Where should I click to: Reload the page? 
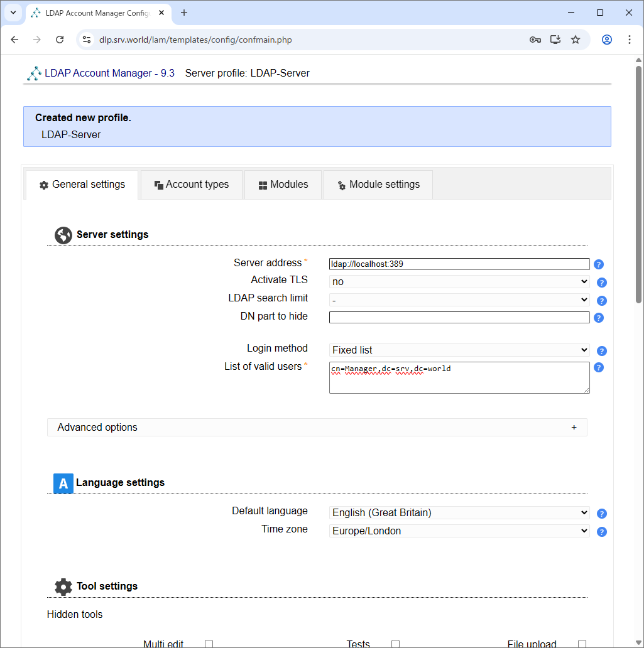(x=60, y=40)
